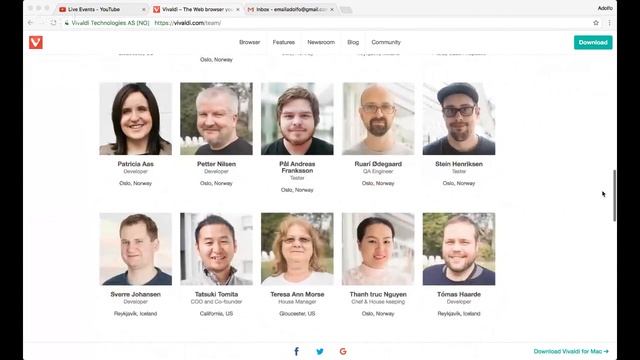Screen dimensions: 640x360
Task: Click the name Pål Andreas Franksson
Action: click(297, 167)
